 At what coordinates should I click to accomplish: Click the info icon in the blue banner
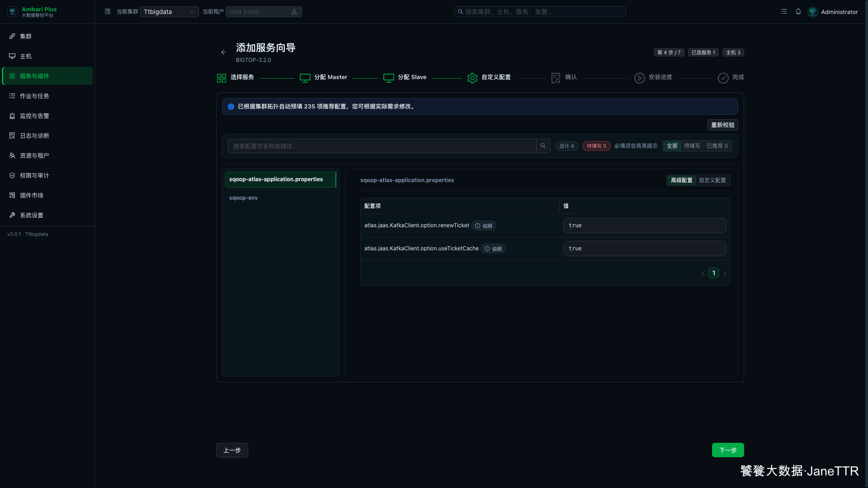[x=231, y=107]
